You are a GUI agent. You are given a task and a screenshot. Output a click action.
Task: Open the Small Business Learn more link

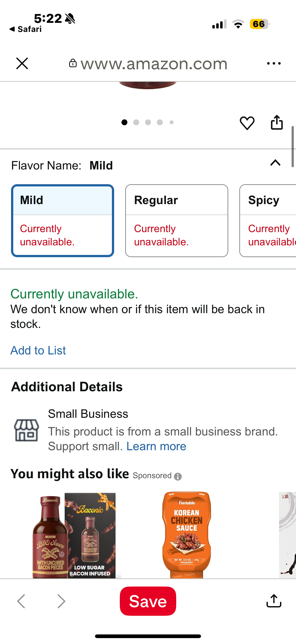(156, 446)
